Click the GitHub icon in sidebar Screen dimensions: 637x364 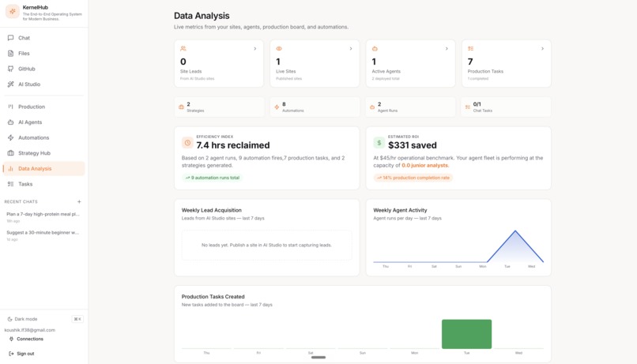[x=10, y=69]
